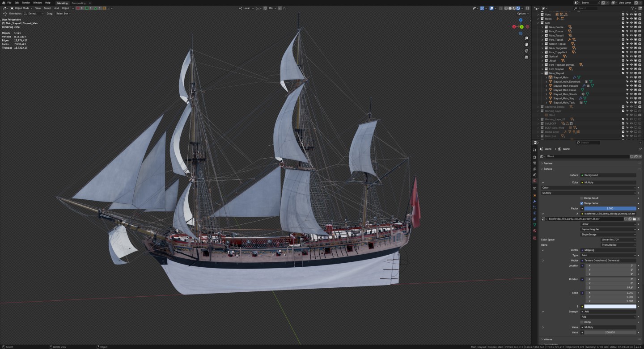The image size is (644, 349).
Task: Open the Object Data properties tab icon
Action: tap(534, 225)
